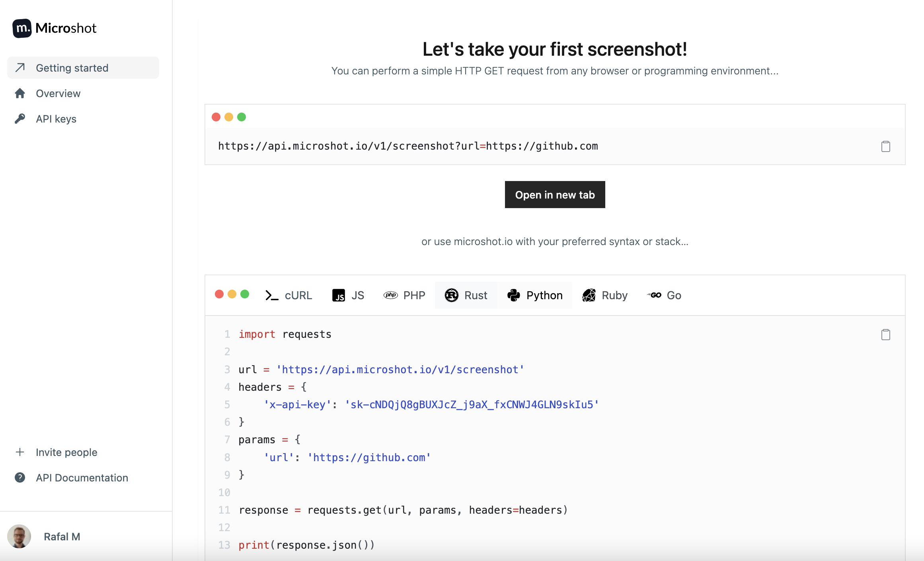The width and height of the screenshot is (924, 561).
Task: Switch to the cURL tab
Action: (x=289, y=295)
